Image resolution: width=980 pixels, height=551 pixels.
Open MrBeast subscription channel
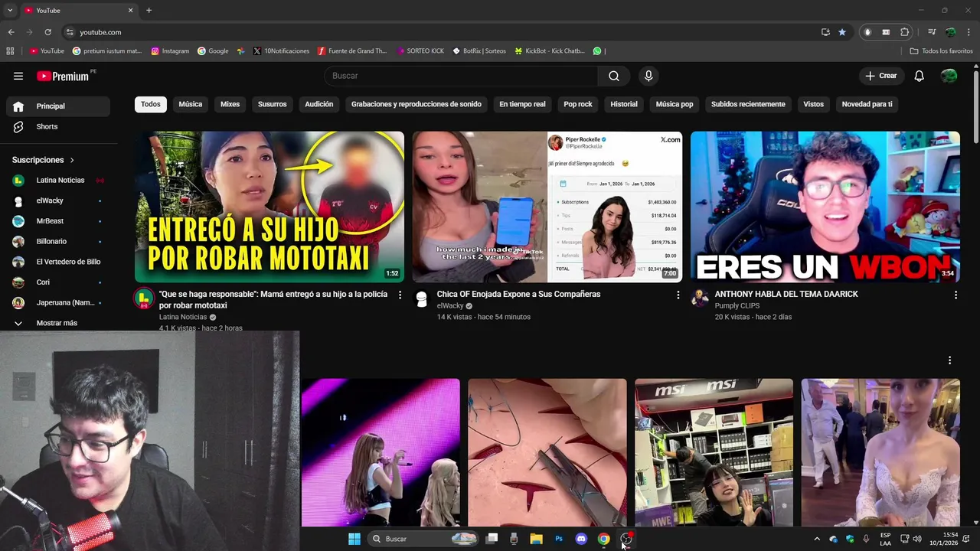pyautogui.click(x=58, y=221)
